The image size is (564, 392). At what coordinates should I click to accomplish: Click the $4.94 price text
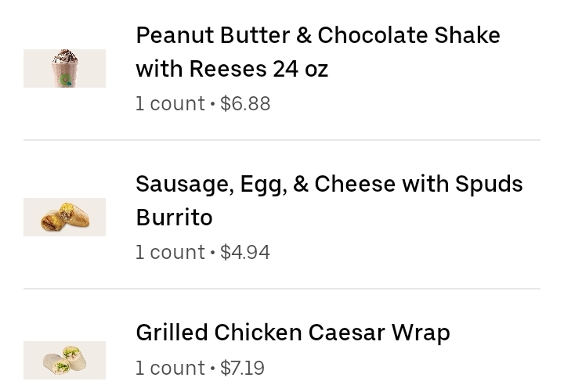pyautogui.click(x=245, y=252)
